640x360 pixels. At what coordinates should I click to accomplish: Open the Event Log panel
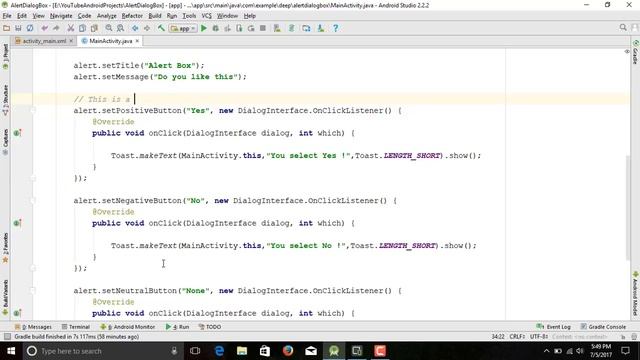[553, 327]
